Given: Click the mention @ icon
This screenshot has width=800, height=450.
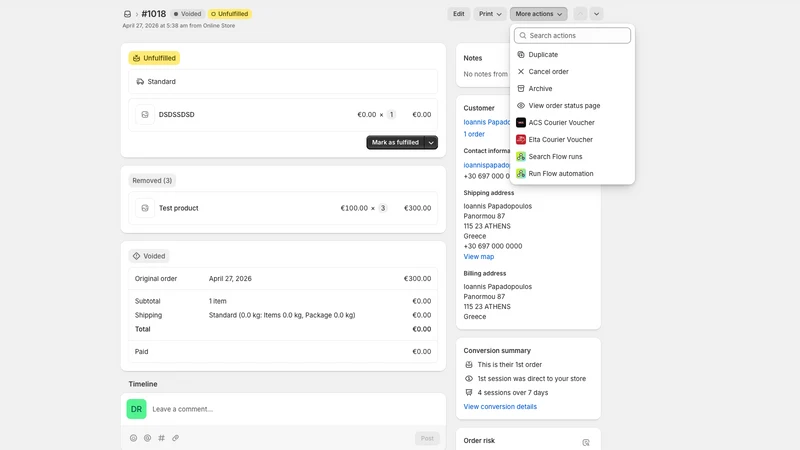Looking at the screenshot, I should pos(147,438).
